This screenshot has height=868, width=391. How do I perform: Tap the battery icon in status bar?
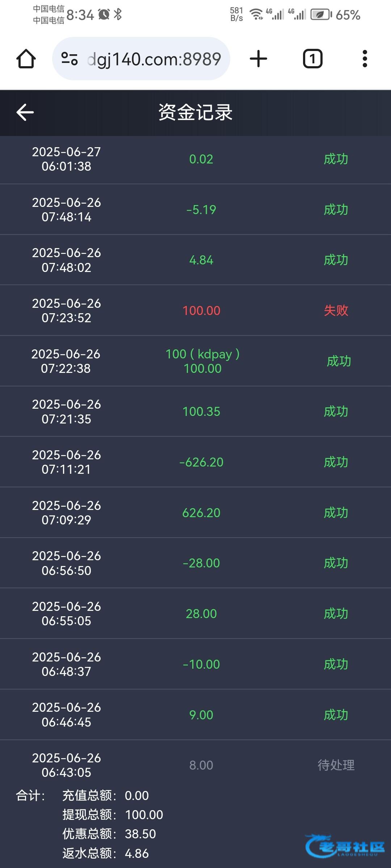[321, 15]
